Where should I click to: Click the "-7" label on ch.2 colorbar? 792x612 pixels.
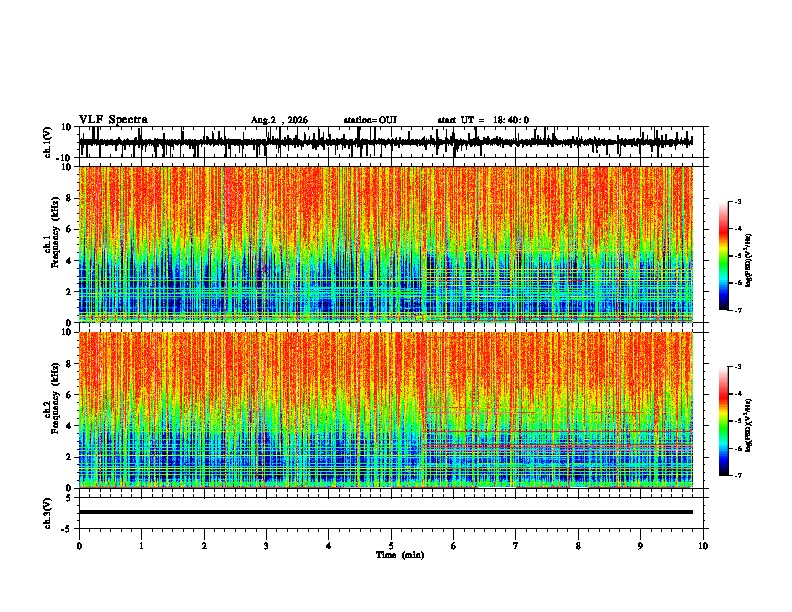click(x=738, y=476)
